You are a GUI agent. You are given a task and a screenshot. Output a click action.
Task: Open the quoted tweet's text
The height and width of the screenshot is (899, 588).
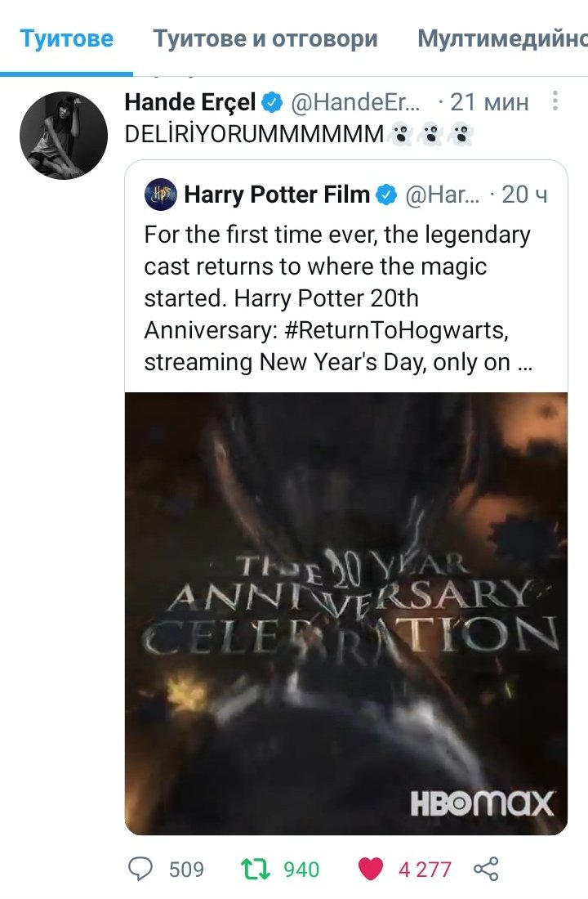point(338,298)
